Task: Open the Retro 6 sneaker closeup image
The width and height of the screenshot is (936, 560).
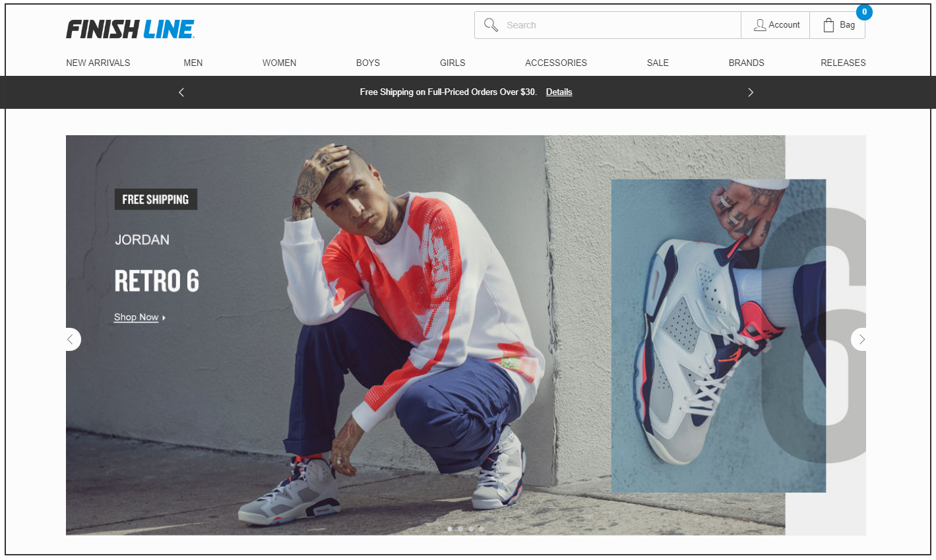Action: point(719,336)
